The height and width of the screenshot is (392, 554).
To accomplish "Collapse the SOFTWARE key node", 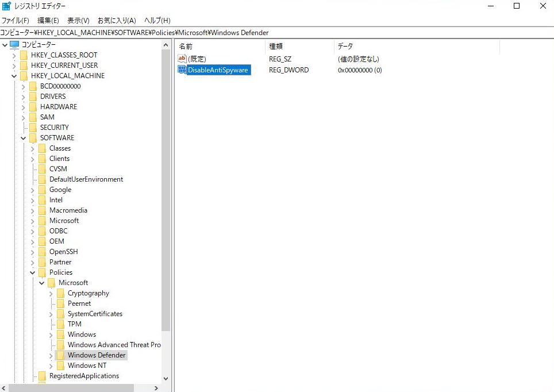I will pyautogui.click(x=24, y=138).
